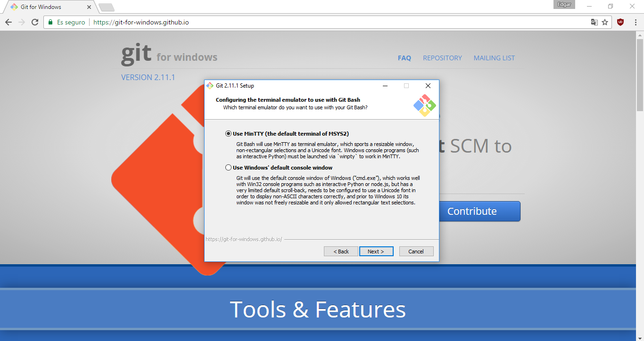Minimize the Git 2.11.1 Setup dialog
644x341 pixels.
(x=385, y=86)
